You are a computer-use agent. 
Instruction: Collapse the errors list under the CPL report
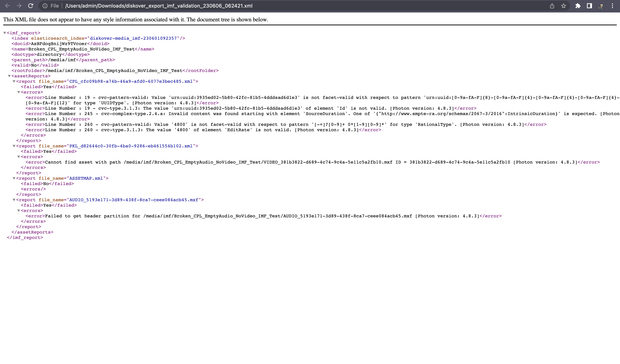tap(19, 92)
